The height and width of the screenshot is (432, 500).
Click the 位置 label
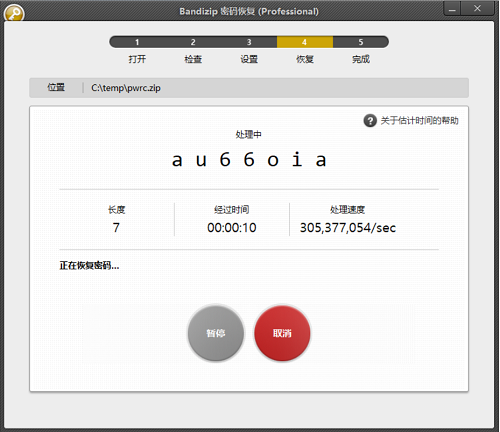point(56,88)
